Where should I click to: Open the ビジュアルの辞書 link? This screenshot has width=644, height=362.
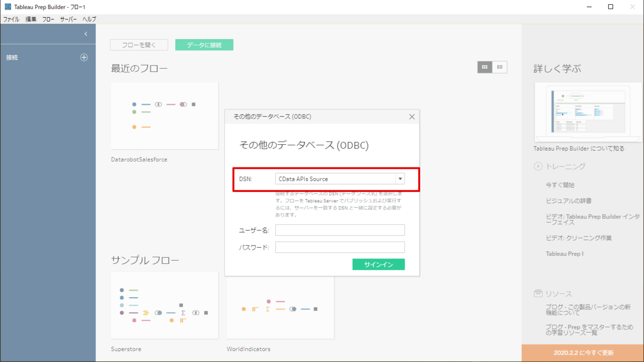[569, 201]
